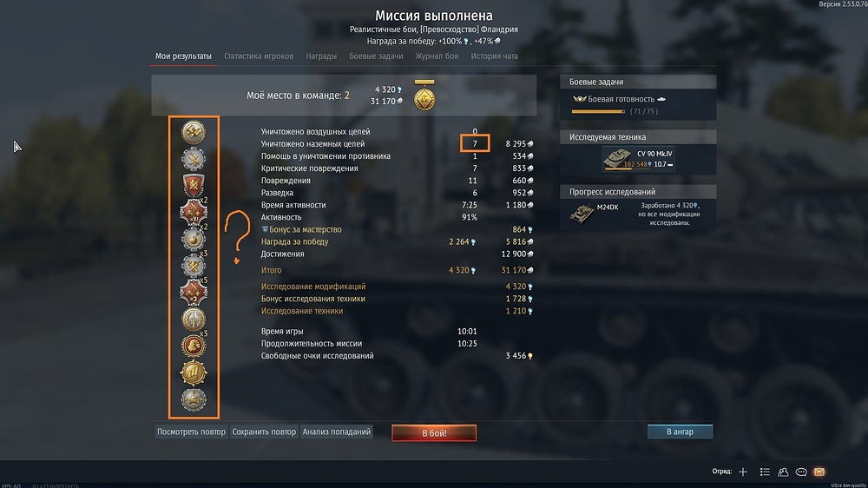The image size is (868, 488).
Task: Click the red cross badge marked x5
Action: coord(194,293)
